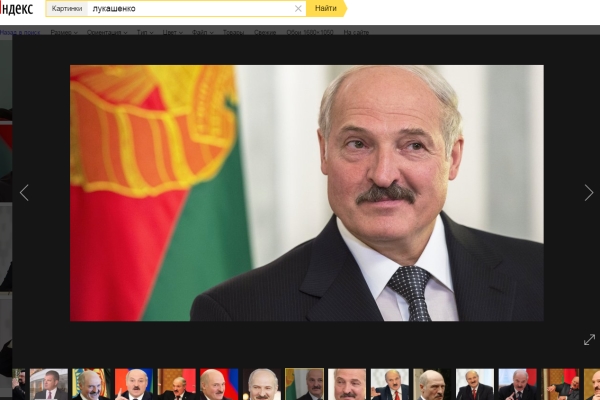Viewport: 600px width, 400px height.
Task: Open the thumbnail of the man standing before white curtains
Action: pyautogui.click(x=475, y=384)
